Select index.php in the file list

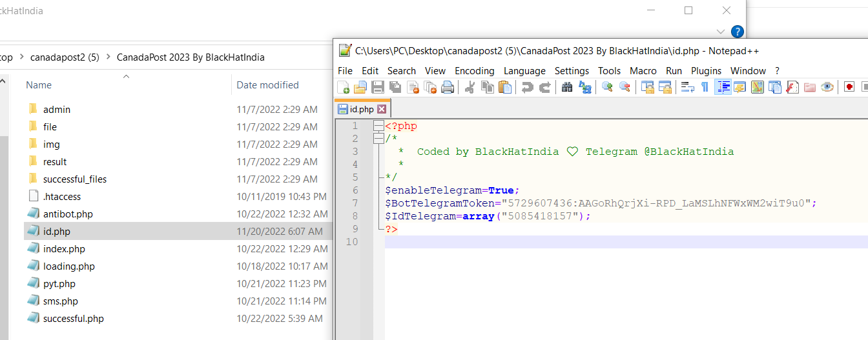[x=64, y=249]
